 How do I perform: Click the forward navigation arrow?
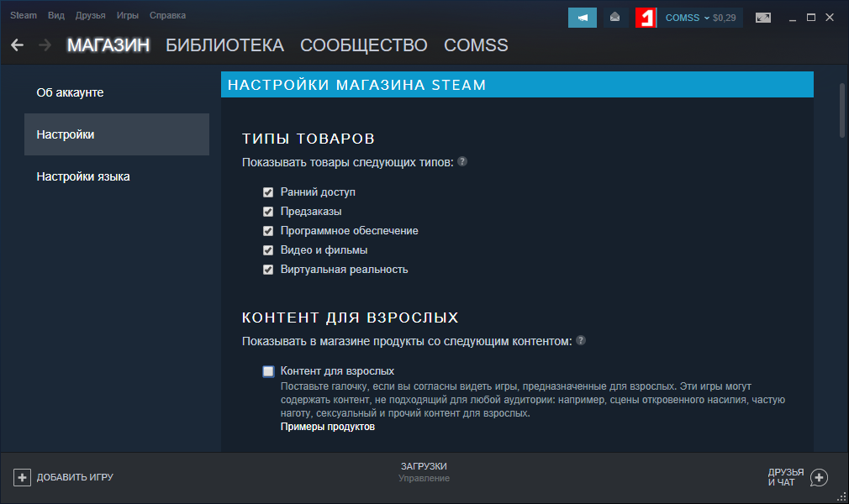(x=45, y=45)
